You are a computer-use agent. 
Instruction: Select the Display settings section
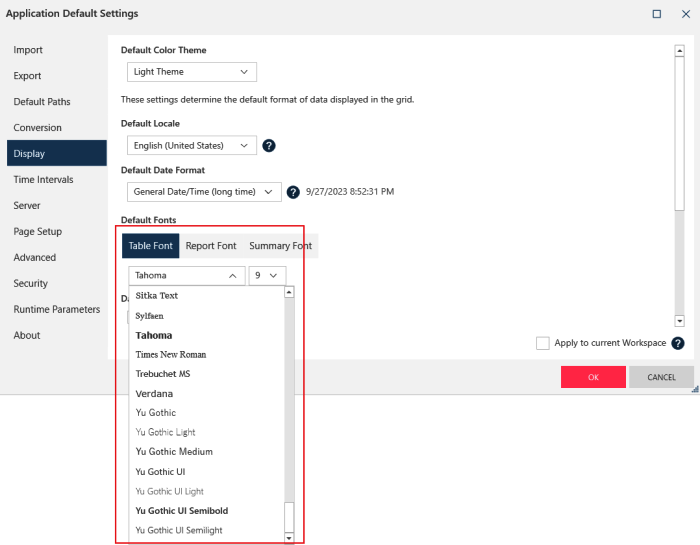point(57,153)
